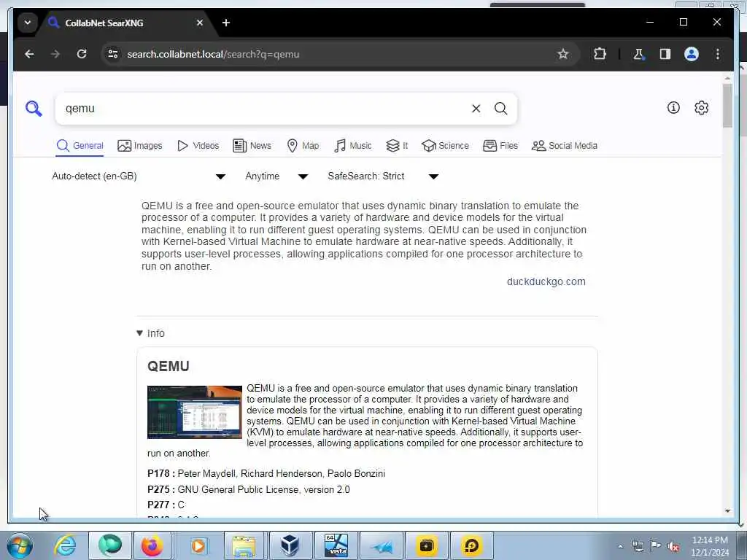Open the tab search dropdown arrow
Image resolution: width=747 pixels, height=560 pixels.
(28, 23)
